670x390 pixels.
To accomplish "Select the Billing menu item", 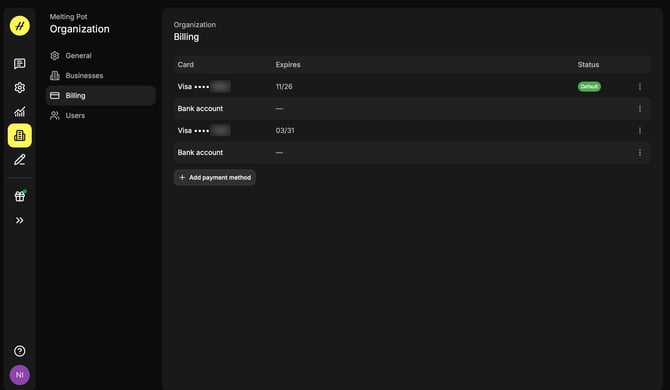I will pyautogui.click(x=100, y=96).
